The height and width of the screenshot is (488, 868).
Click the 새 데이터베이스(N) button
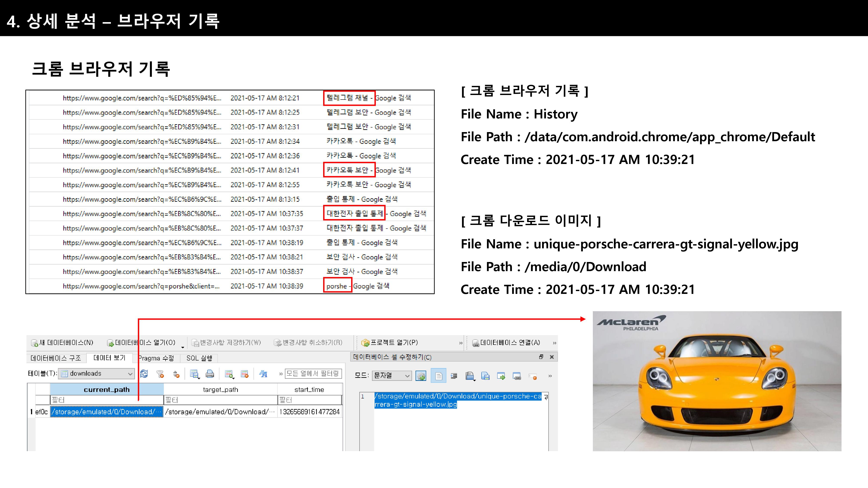tap(62, 342)
